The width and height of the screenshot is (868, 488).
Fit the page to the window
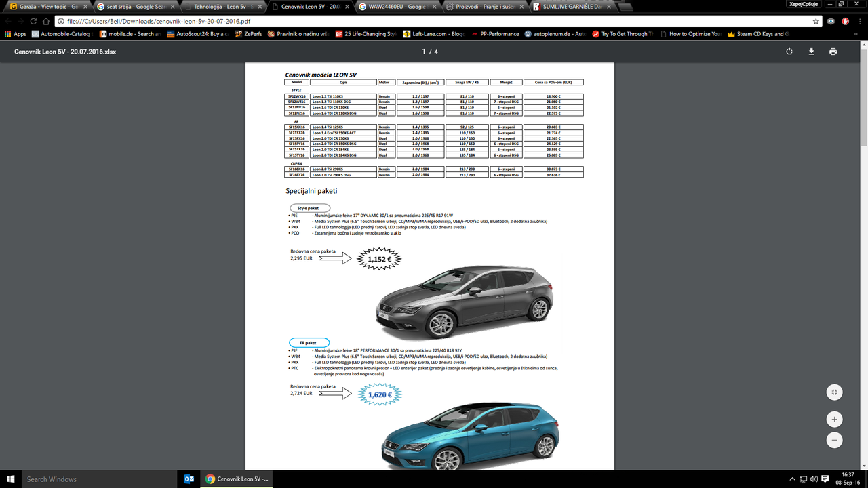click(835, 392)
